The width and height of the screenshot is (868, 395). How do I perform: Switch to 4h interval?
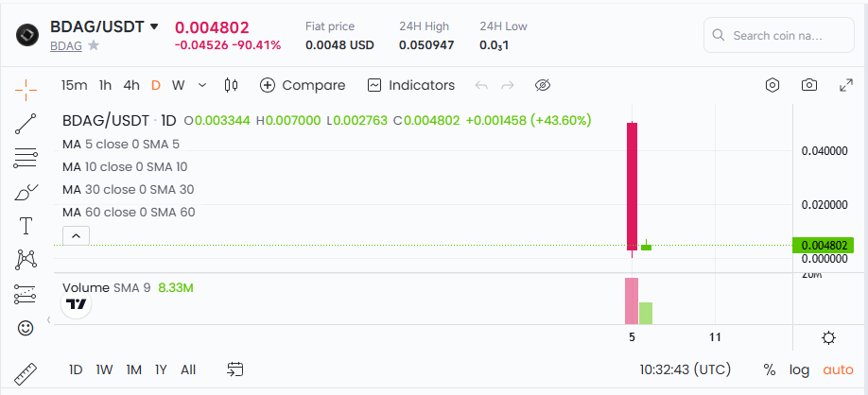131,85
